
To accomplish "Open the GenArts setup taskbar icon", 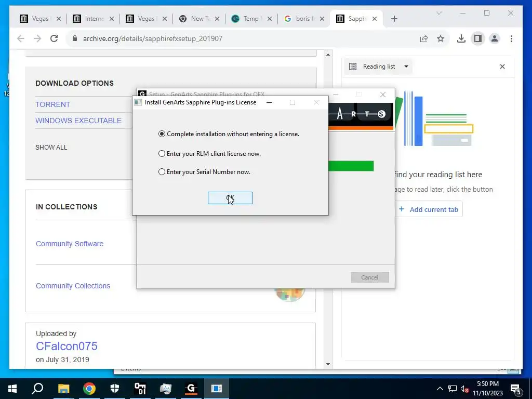I will pos(191,389).
